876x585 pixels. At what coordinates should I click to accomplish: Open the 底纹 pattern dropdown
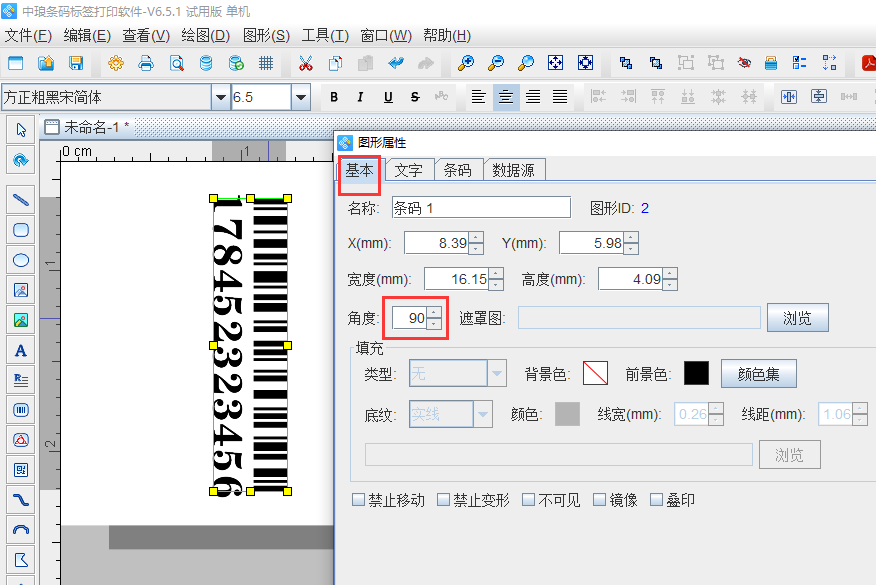pyautogui.click(x=483, y=414)
